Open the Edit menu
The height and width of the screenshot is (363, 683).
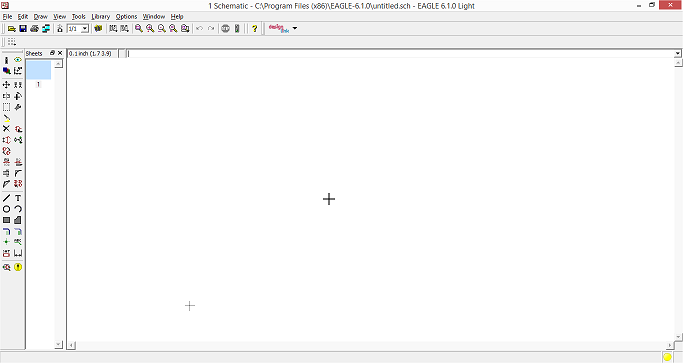23,17
